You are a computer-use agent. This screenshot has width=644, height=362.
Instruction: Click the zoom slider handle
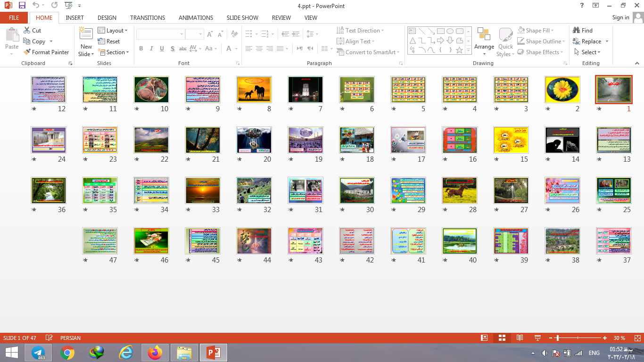pos(558,338)
